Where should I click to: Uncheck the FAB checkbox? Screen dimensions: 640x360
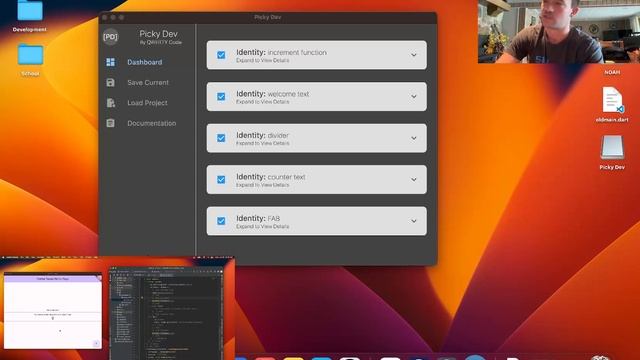pos(221,221)
